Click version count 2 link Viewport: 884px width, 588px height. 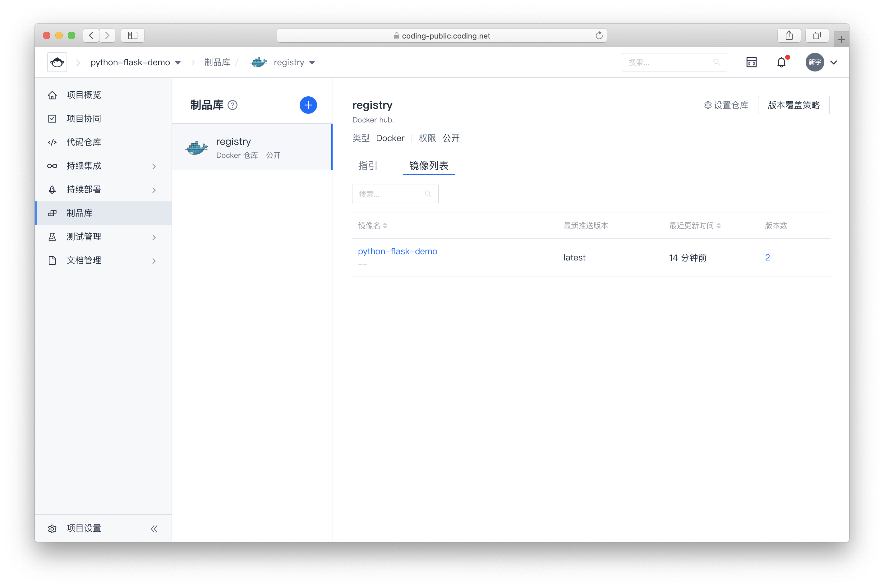pyautogui.click(x=768, y=257)
